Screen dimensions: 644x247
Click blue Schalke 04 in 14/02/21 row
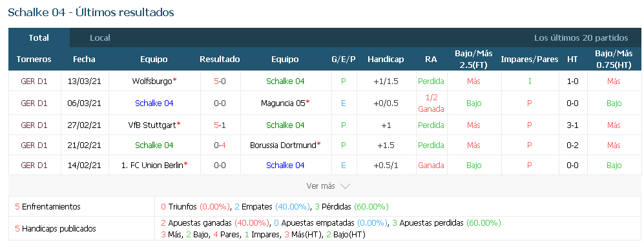pyautogui.click(x=286, y=166)
